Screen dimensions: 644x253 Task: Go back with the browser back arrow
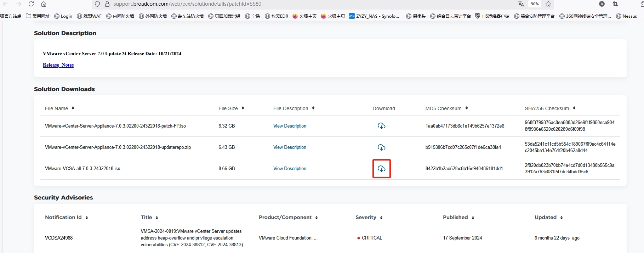click(6, 4)
